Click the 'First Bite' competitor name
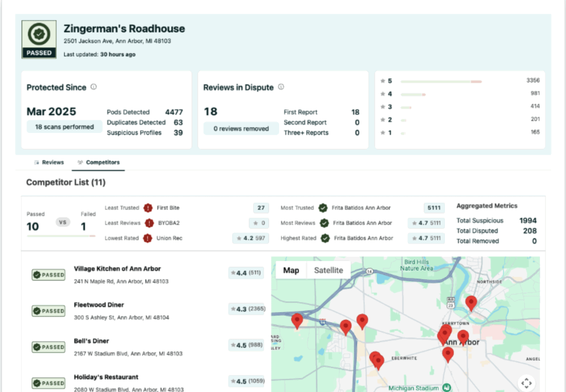The height and width of the screenshot is (392, 566). (168, 208)
